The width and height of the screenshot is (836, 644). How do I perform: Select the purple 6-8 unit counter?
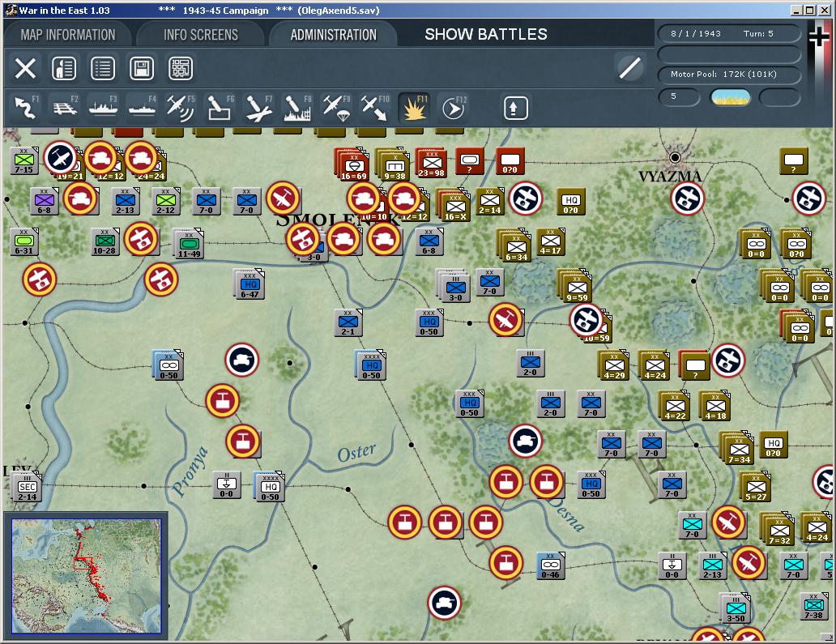click(45, 202)
